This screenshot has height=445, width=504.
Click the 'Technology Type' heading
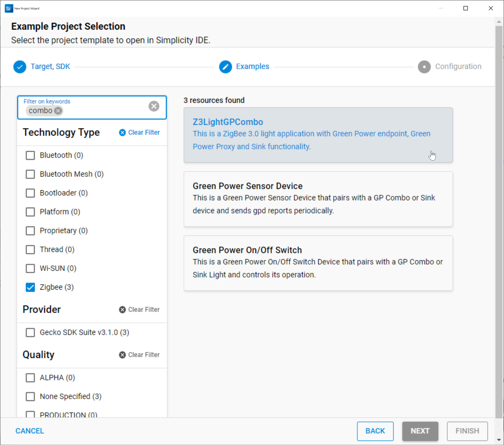click(61, 133)
